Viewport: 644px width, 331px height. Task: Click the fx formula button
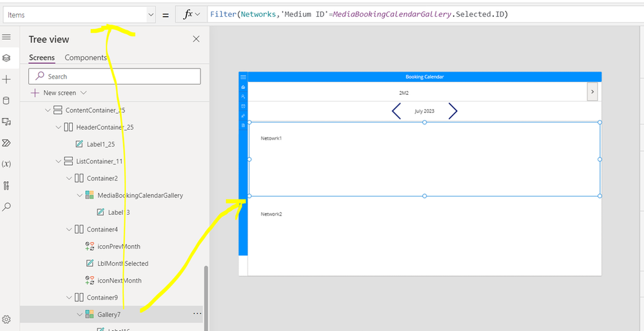pyautogui.click(x=191, y=14)
